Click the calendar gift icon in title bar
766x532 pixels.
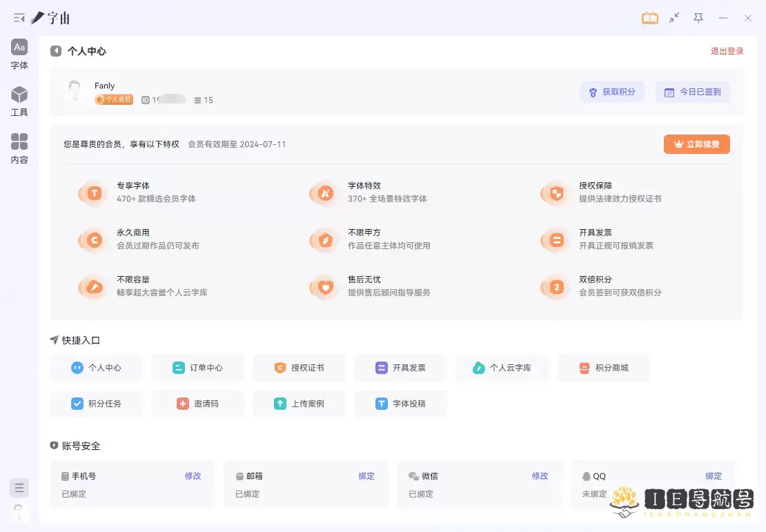(650, 18)
